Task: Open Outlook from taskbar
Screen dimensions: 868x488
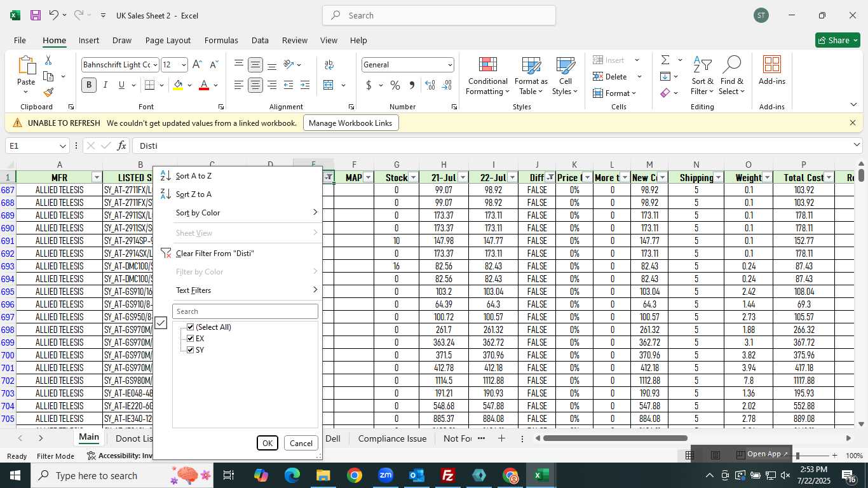Action: pos(417,475)
